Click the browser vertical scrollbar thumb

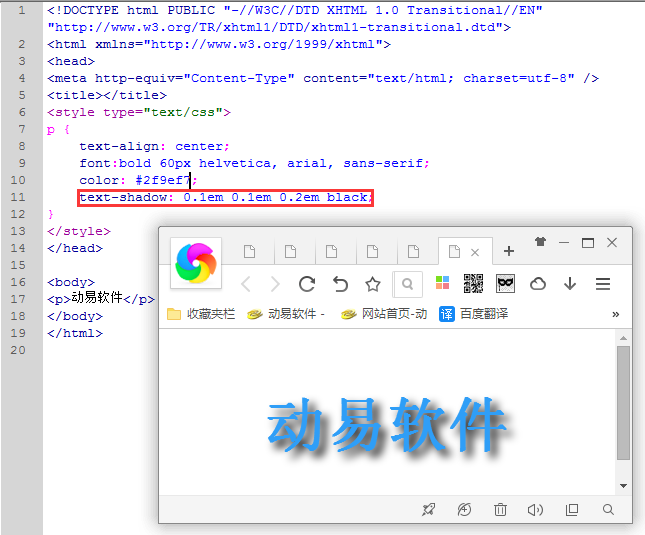click(623, 400)
